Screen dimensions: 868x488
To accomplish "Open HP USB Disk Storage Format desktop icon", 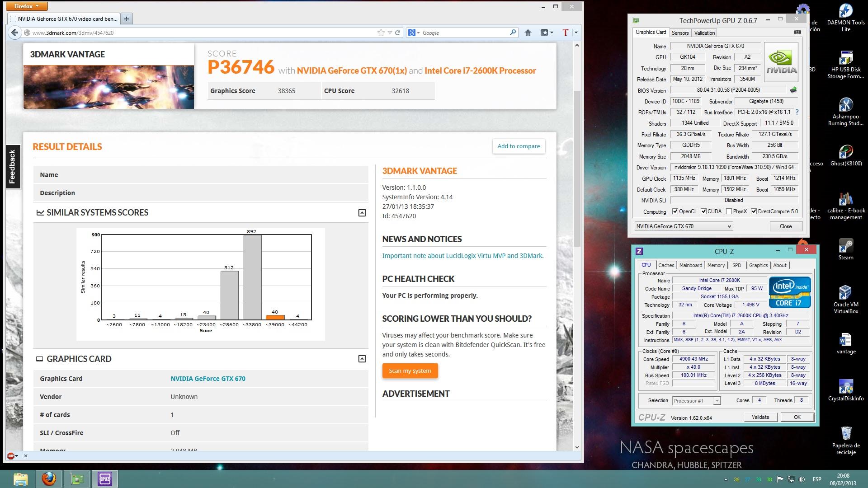I will [x=846, y=65].
